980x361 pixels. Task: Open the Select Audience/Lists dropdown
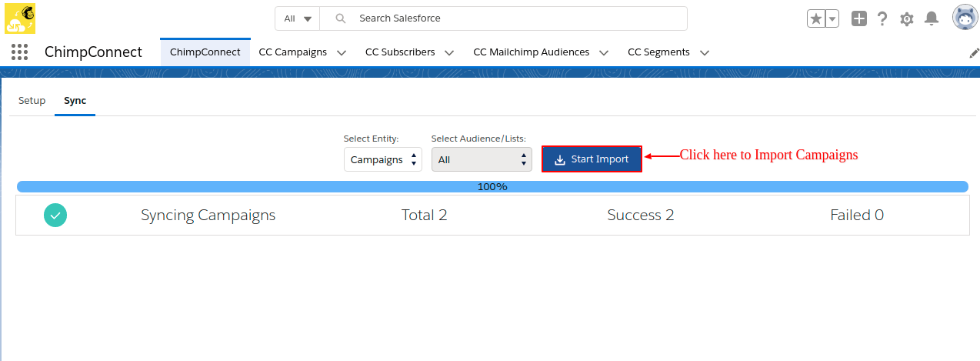(481, 159)
